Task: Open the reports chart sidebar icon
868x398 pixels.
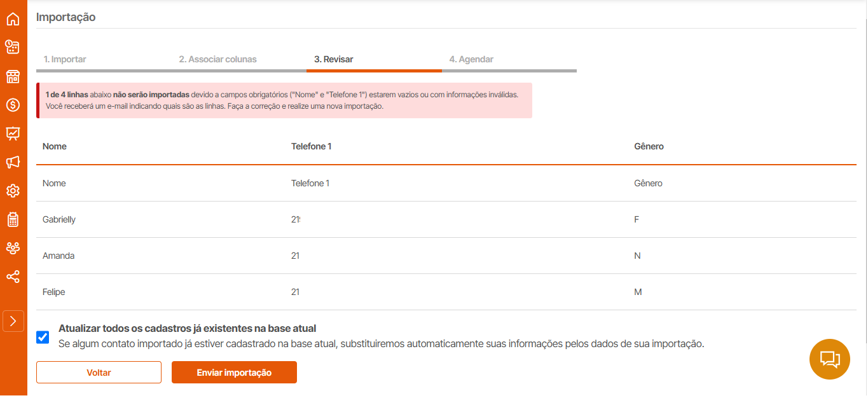Action: point(13,134)
